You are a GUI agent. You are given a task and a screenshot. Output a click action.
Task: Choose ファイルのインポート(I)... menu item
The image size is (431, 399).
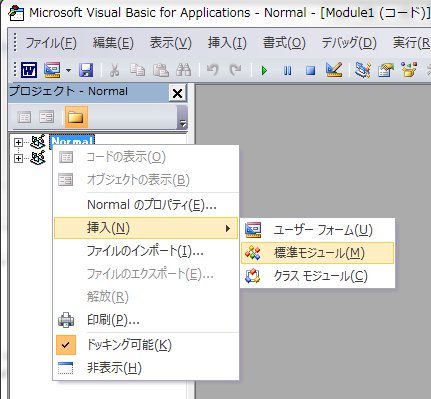[x=146, y=251]
